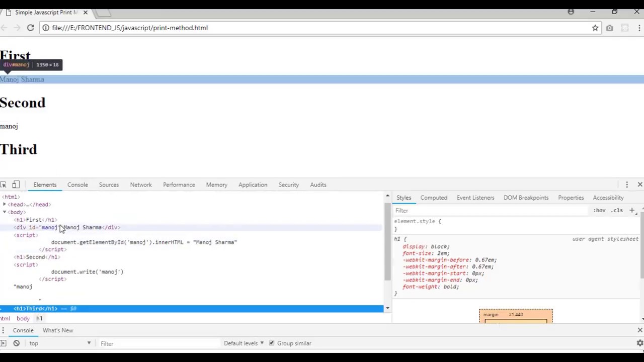Open DevTools customize three-dot menu
Screen dimensions: 644x362
(627, 185)
